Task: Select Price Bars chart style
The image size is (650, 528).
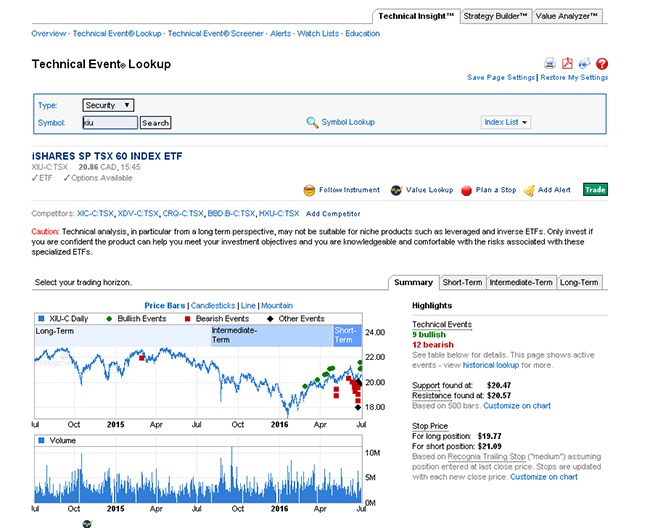Action: tap(165, 305)
